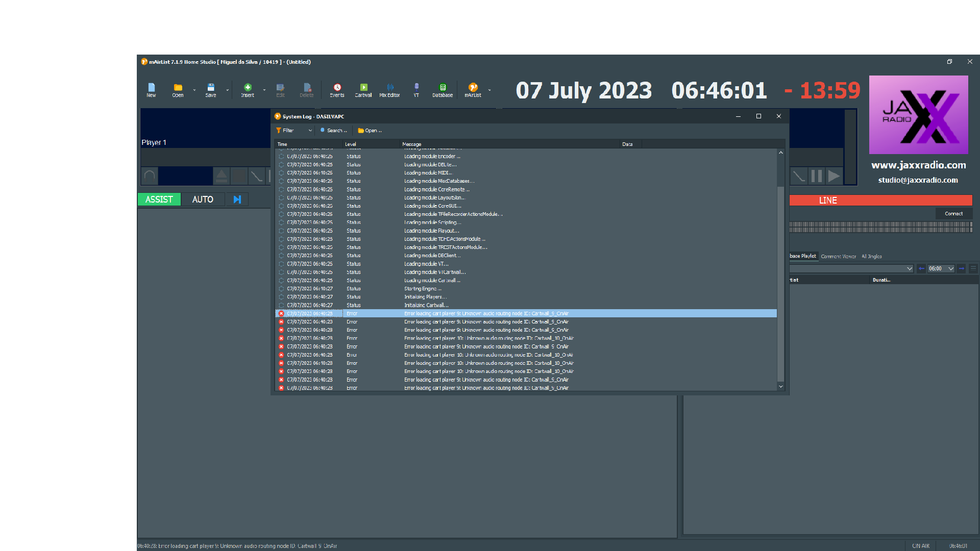Click the Open folder toolbar icon
The height and width of the screenshot is (551, 980).
[x=178, y=90]
